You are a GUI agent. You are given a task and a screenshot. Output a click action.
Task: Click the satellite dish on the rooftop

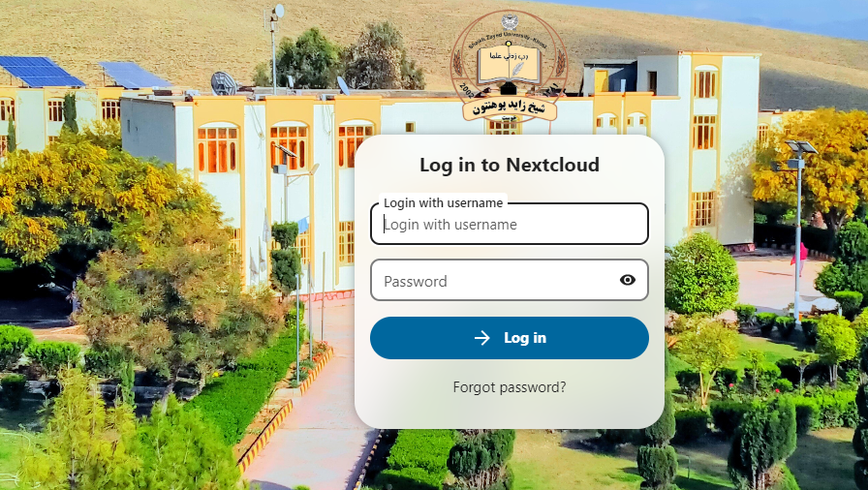click(x=224, y=83)
